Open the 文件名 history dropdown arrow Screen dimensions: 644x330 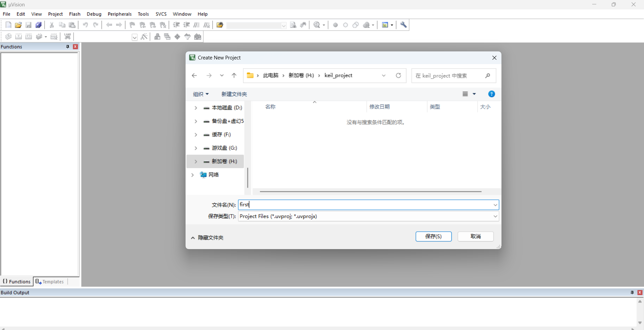click(x=495, y=205)
